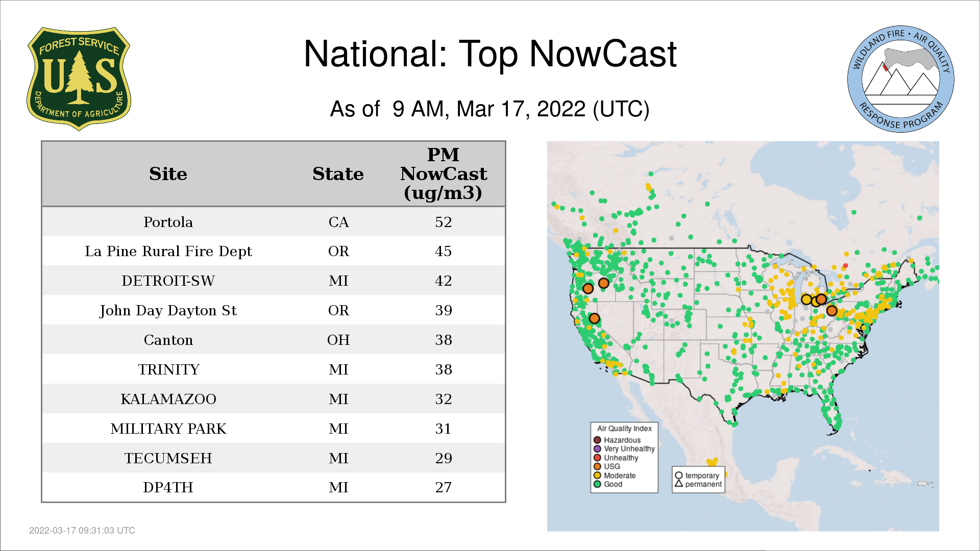Click the Unhealthy red legend circle

point(597,458)
